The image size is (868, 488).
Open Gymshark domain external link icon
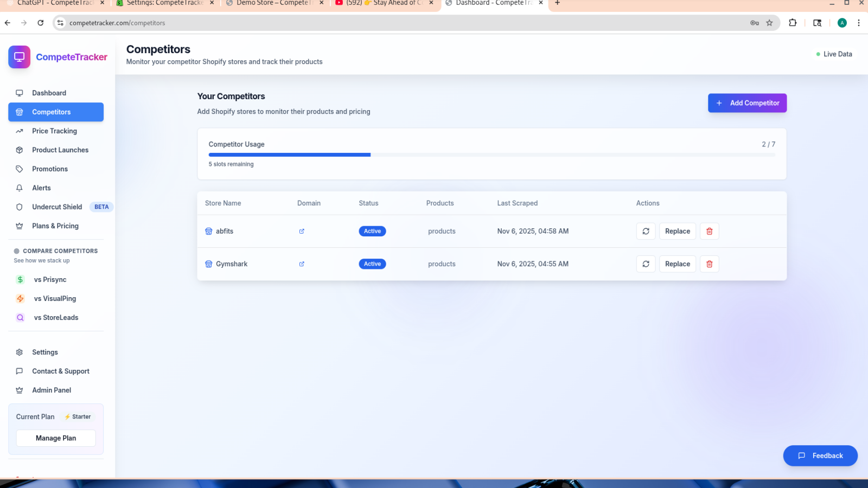302,264
